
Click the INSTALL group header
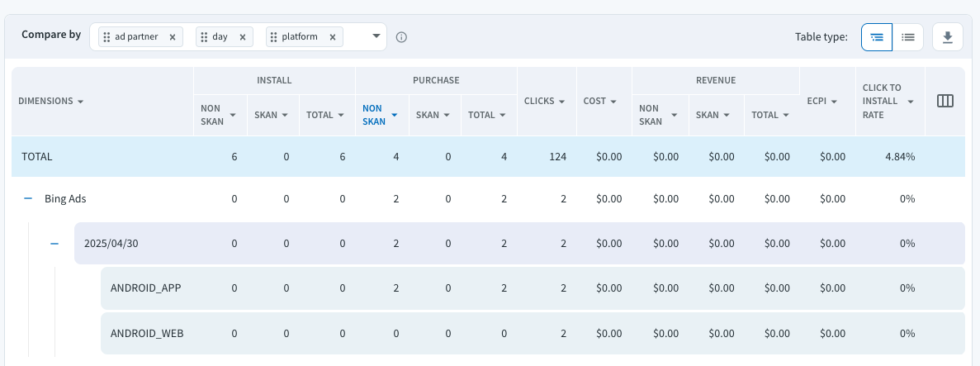pos(274,80)
